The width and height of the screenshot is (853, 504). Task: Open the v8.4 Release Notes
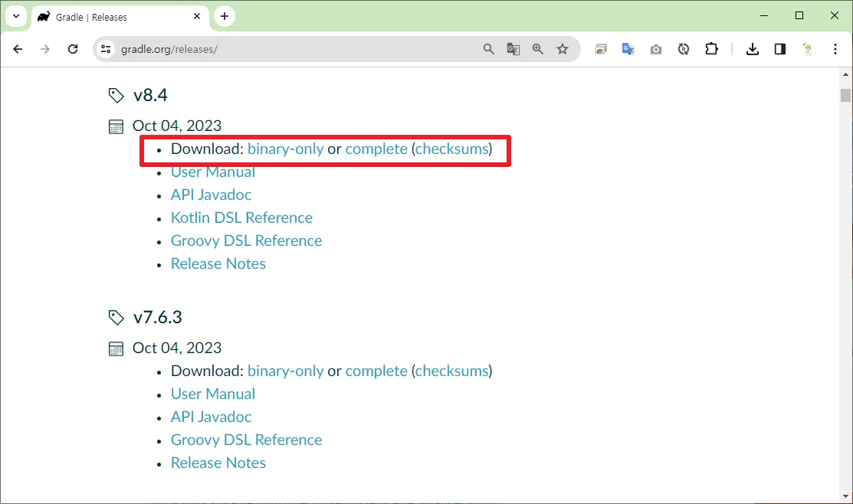(x=218, y=263)
